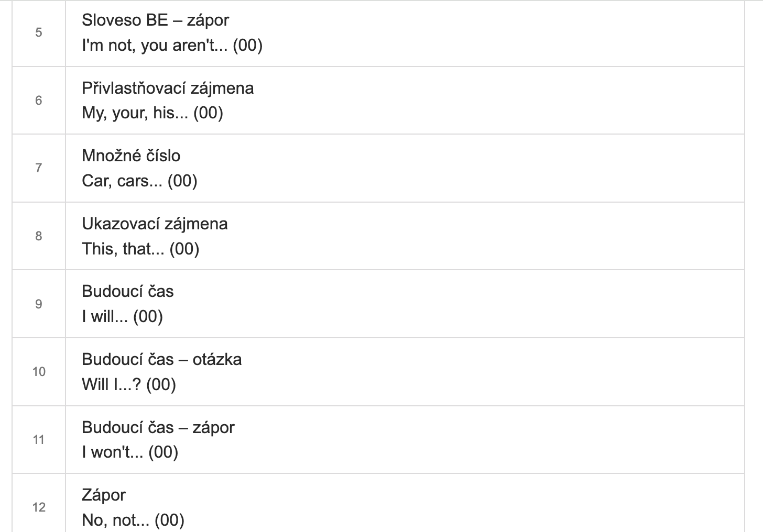
Task: Click the "No, not..." example text
Action: coord(133,520)
